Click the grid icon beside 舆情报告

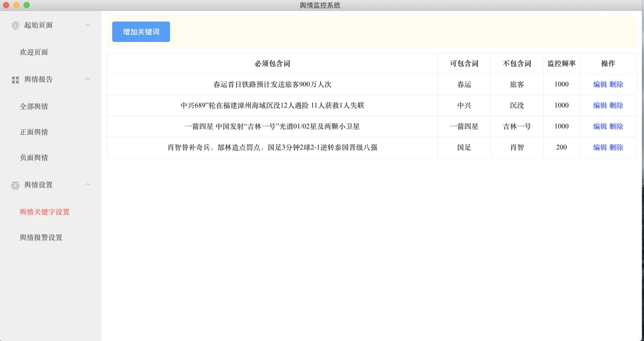click(x=15, y=80)
